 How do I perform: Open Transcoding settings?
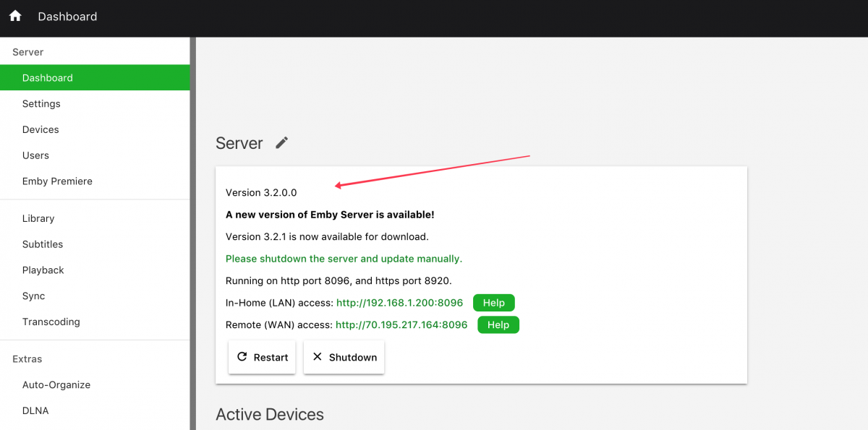pyautogui.click(x=51, y=322)
